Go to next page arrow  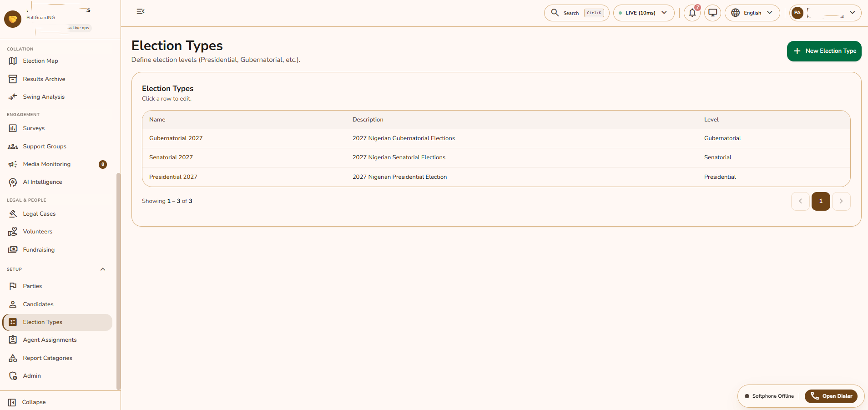tap(841, 201)
